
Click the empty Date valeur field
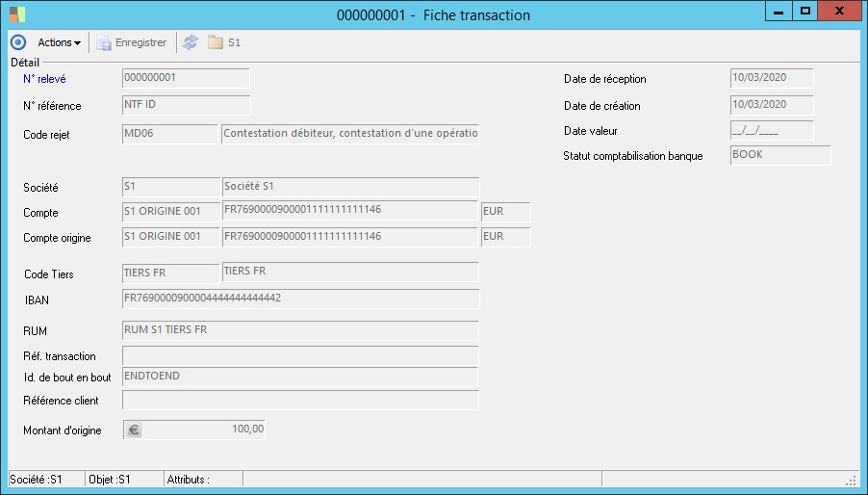pyautogui.click(x=772, y=131)
